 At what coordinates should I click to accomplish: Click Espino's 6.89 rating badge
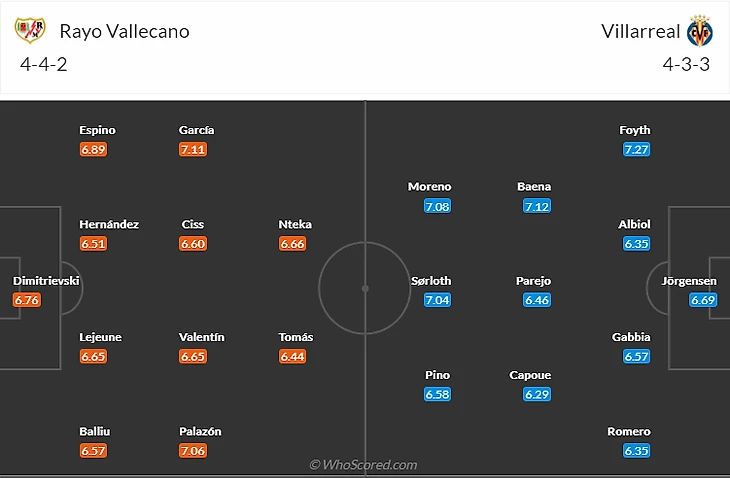(93, 149)
